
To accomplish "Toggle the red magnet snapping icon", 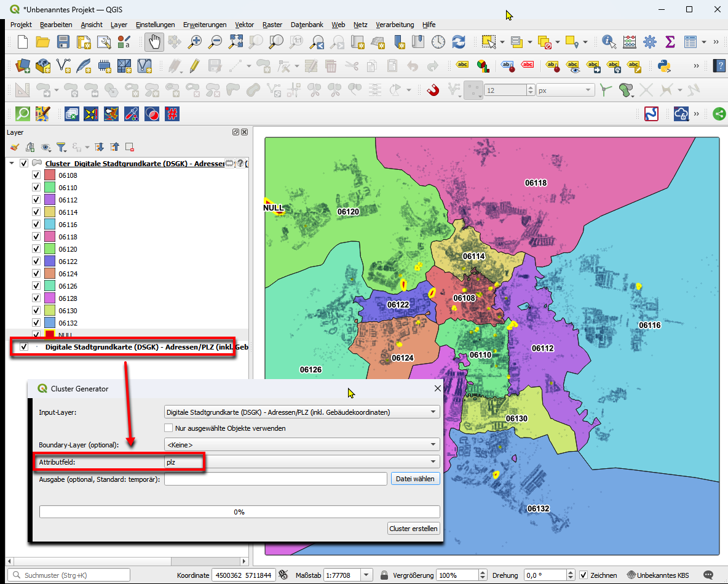I will (x=433, y=90).
